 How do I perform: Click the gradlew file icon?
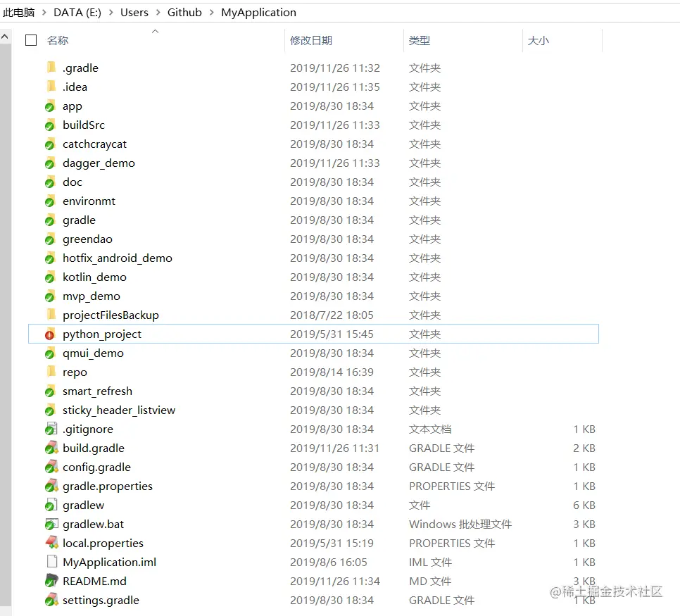pyautogui.click(x=51, y=505)
